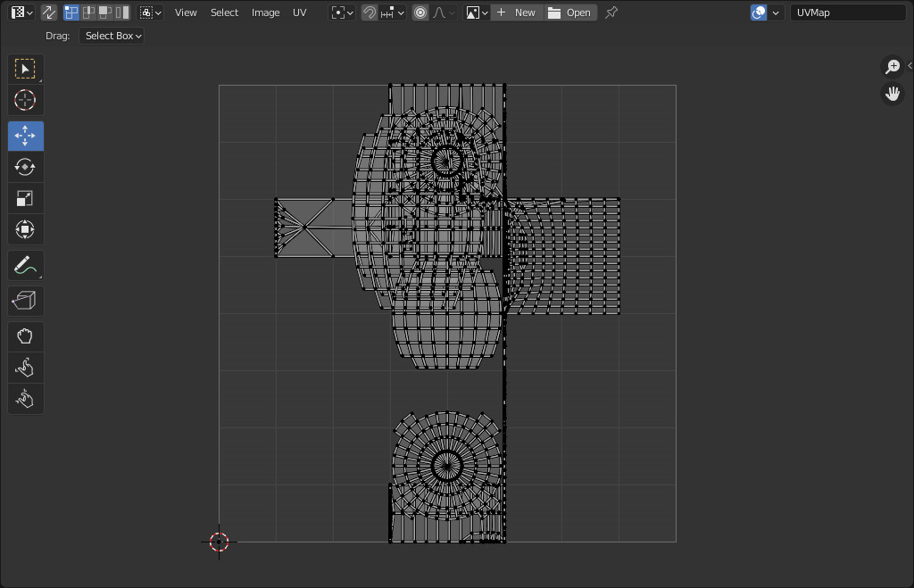Viewport: 914px width, 588px height.
Task: Pin the image with pushpin icon
Action: point(611,12)
